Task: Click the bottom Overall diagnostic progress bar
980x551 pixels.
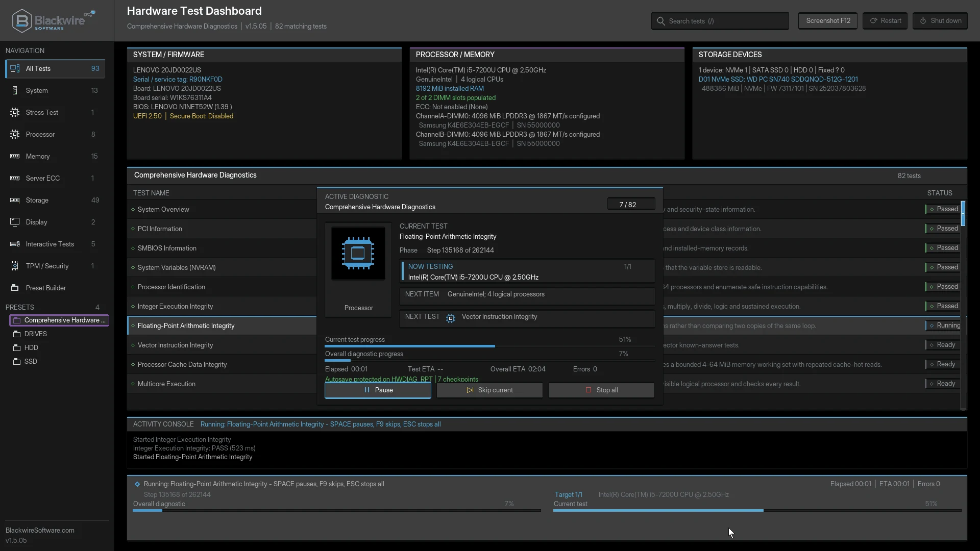Action: pos(337,511)
